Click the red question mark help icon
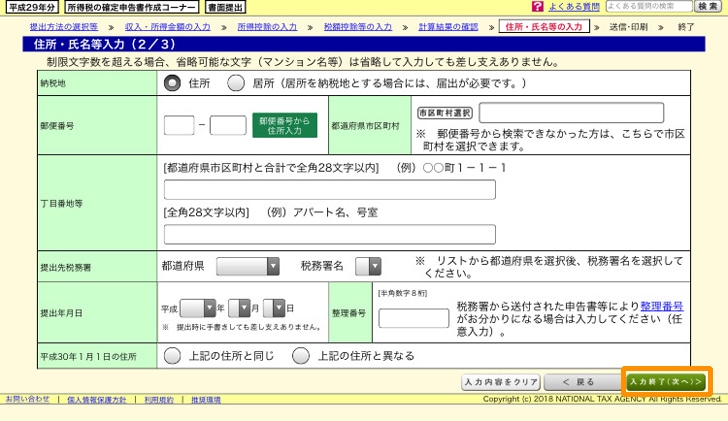 pos(537,6)
